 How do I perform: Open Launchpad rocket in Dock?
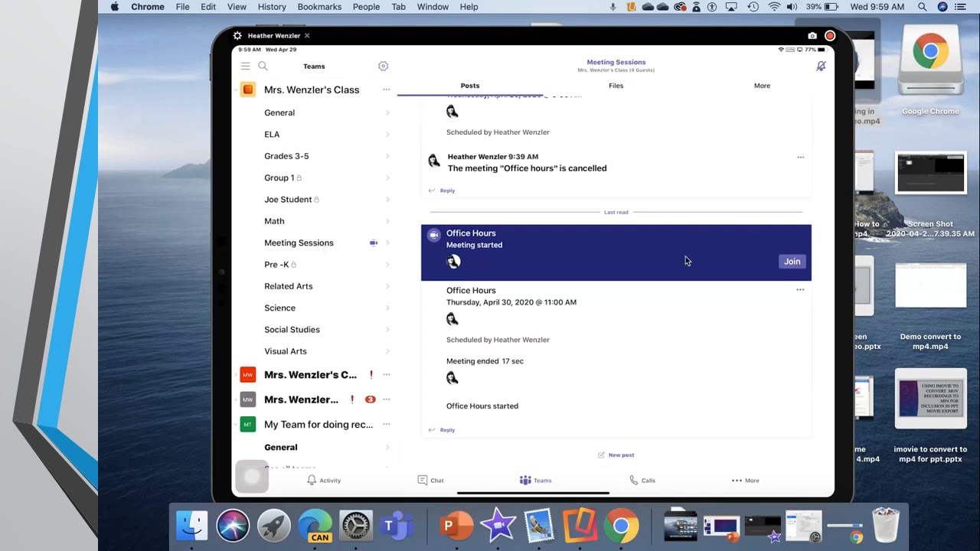(274, 526)
